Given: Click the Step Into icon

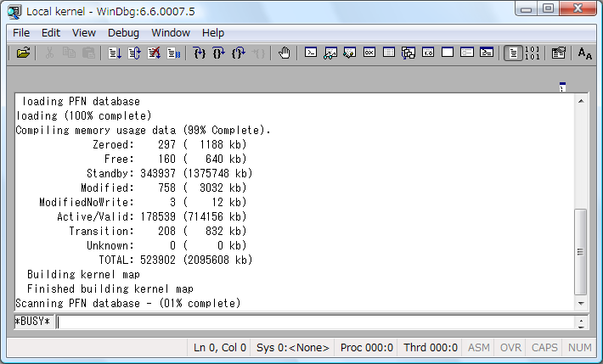Looking at the screenshot, I should (x=200, y=53).
